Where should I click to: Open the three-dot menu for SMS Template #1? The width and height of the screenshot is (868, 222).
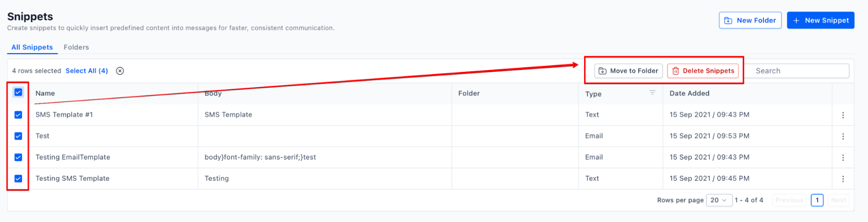pos(843,115)
